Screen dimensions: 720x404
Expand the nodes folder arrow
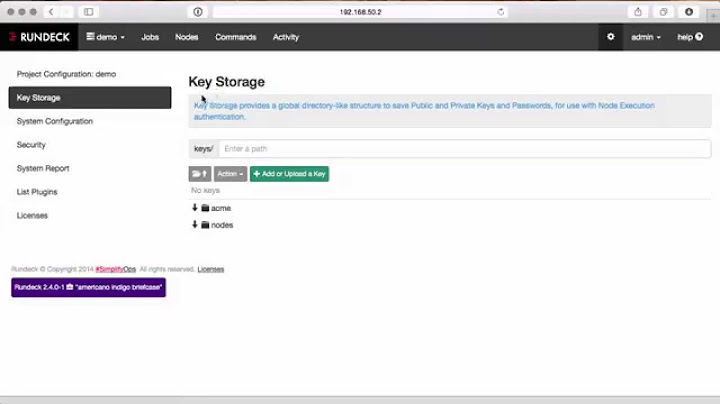pos(195,224)
